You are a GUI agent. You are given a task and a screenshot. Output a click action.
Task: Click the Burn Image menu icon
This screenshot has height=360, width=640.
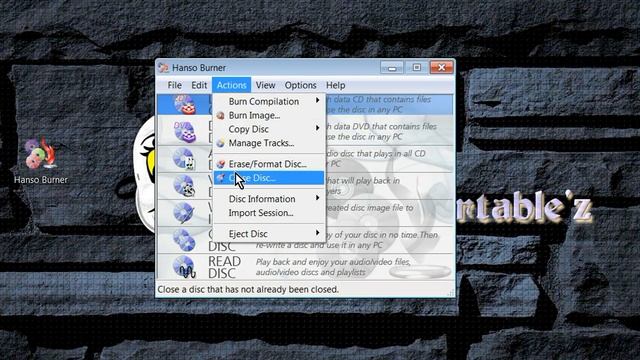click(x=220, y=116)
